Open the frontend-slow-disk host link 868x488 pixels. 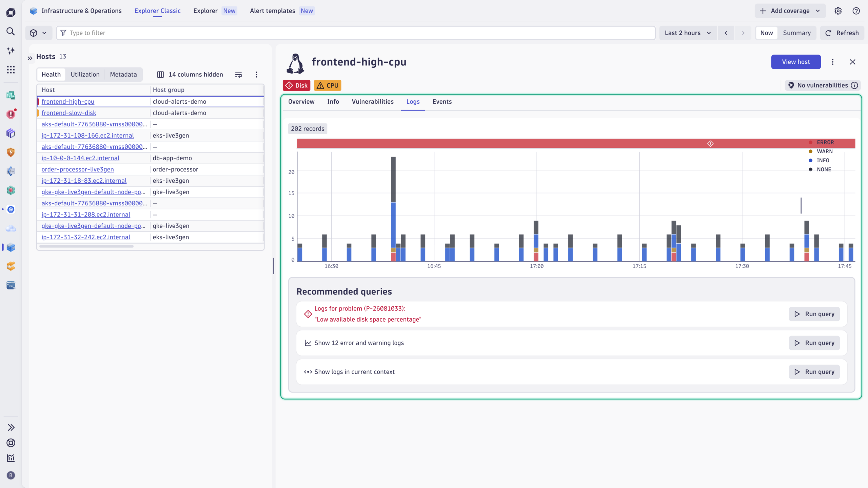(x=68, y=113)
